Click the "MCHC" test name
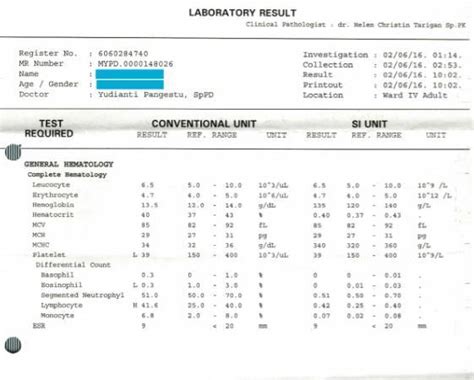The width and height of the screenshot is (474, 380). (41, 245)
